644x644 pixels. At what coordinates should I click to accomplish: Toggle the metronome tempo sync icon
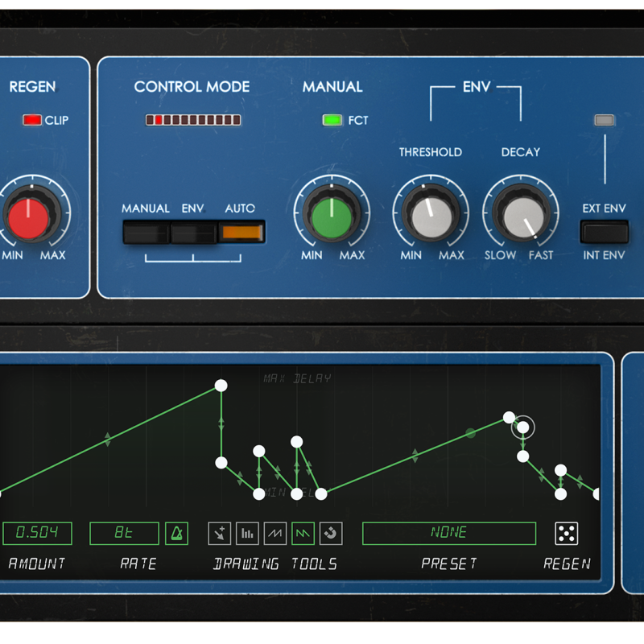(x=176, y=533)
